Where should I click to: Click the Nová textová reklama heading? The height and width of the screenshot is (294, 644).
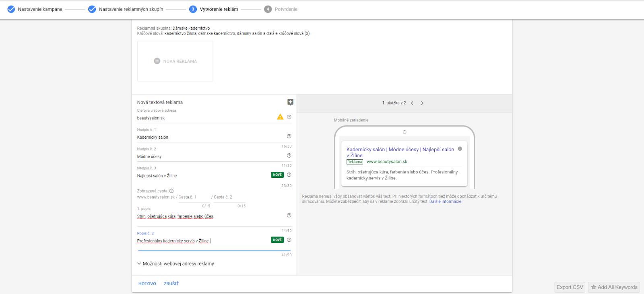[x=160, y=103]
